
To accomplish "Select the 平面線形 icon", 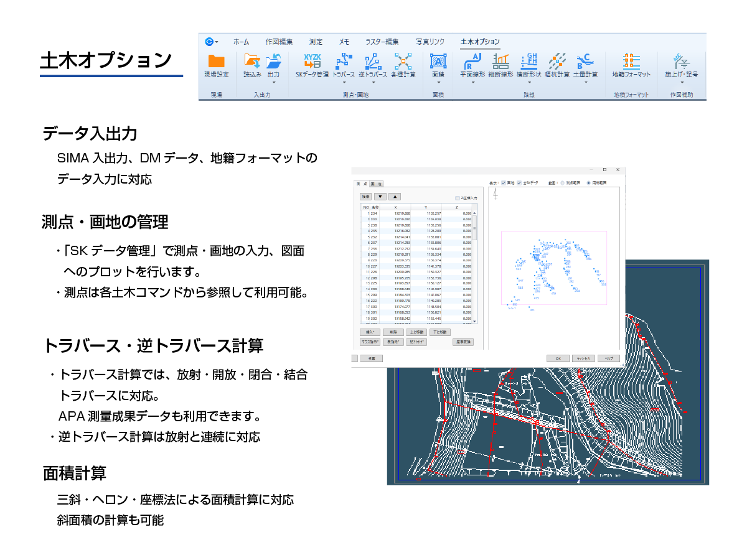I will [472, 61].
